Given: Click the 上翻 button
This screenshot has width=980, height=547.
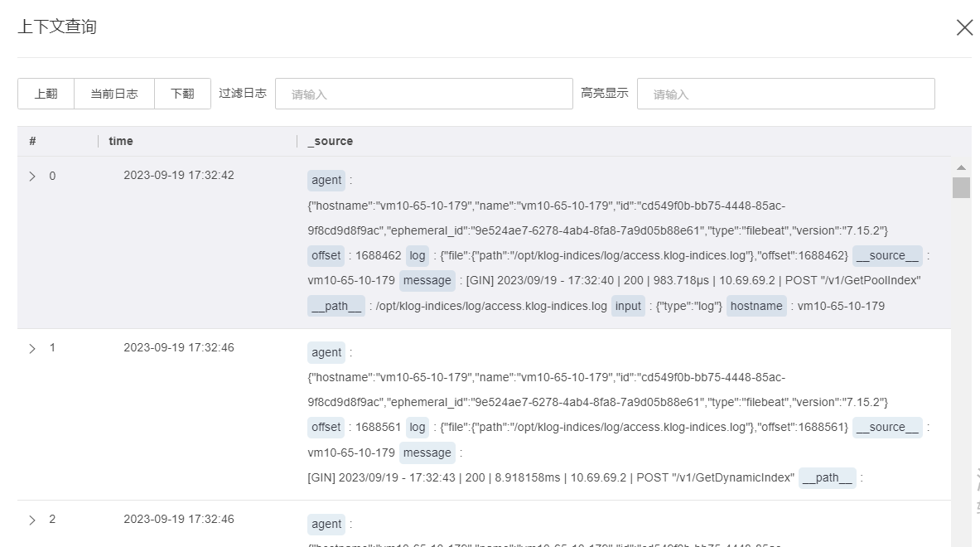Looking at the screenshot, I should [x=46, y=94].
